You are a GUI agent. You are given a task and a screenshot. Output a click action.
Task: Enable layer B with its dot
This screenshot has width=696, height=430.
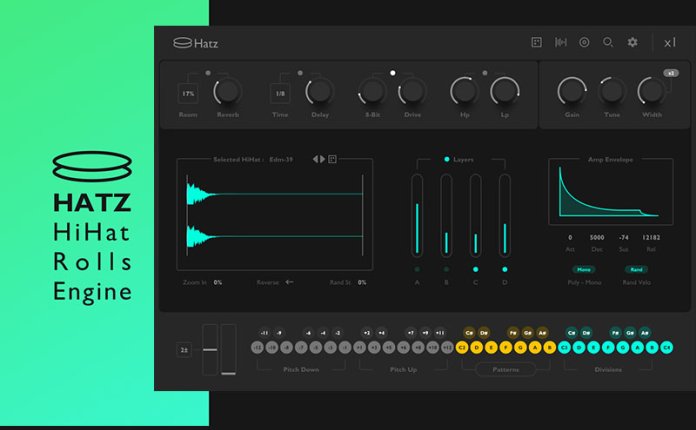point(446,269)
